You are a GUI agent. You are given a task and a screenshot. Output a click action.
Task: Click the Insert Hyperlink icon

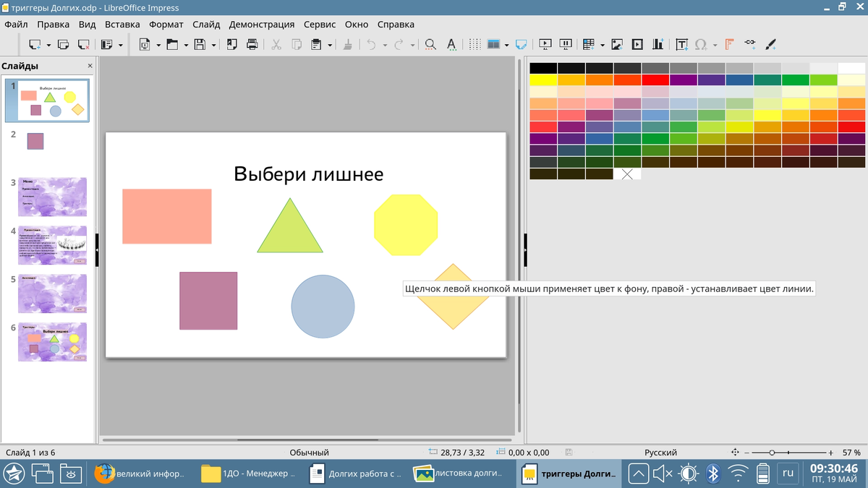click(749, 44)
